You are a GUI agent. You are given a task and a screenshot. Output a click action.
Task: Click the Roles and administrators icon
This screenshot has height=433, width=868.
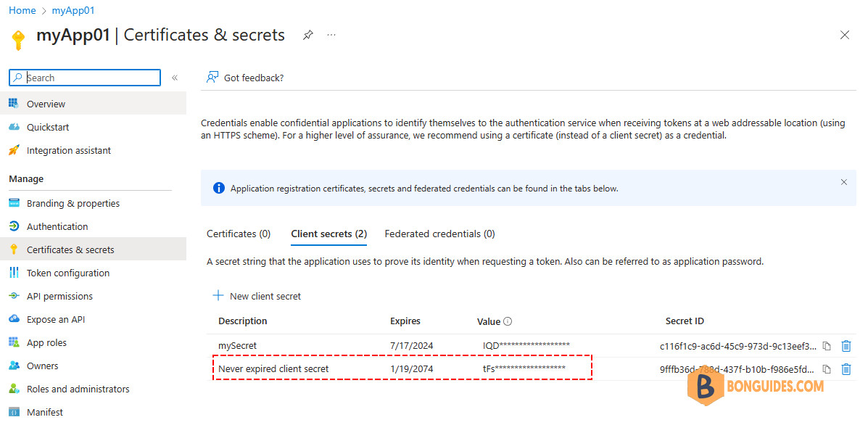click(x=15, y=389)
